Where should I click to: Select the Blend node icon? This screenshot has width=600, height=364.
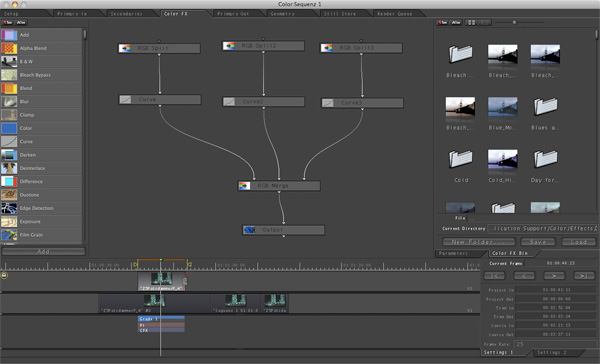(x=9, y=88)
